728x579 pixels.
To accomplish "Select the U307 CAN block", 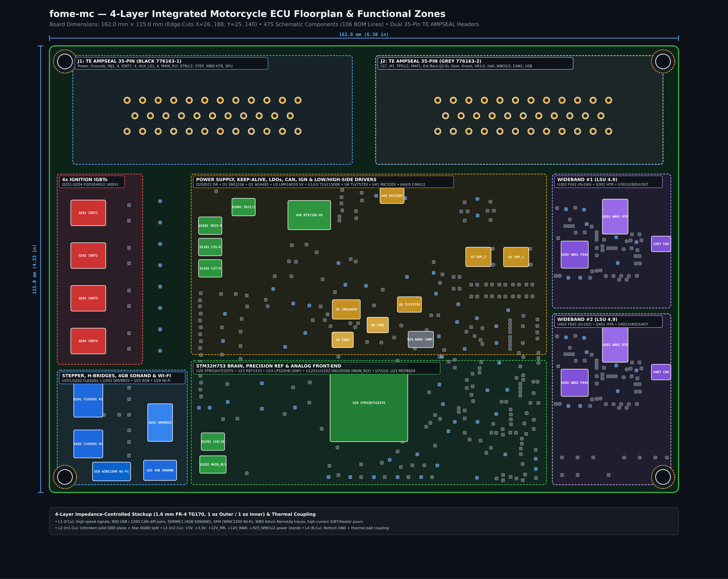I will click(661, 244).
